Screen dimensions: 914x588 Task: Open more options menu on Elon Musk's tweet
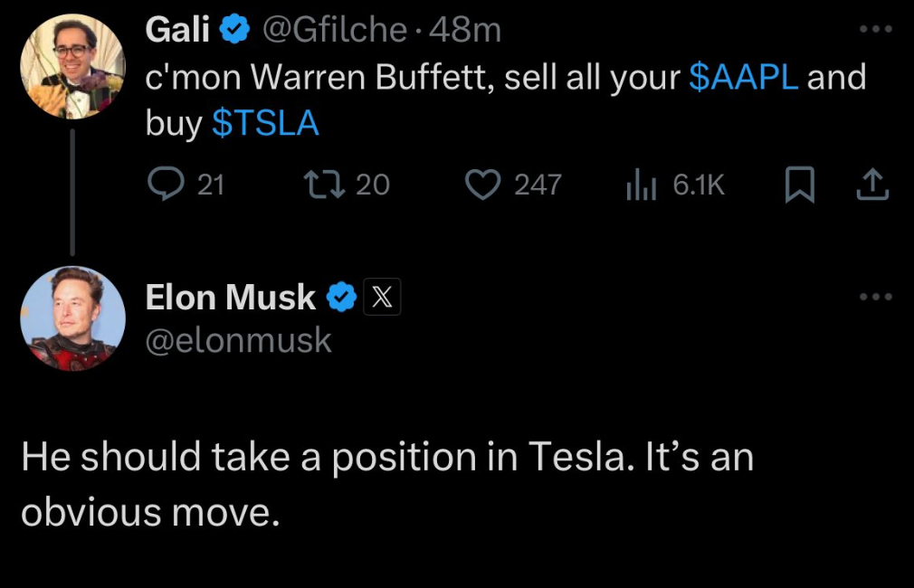point(876,297)
